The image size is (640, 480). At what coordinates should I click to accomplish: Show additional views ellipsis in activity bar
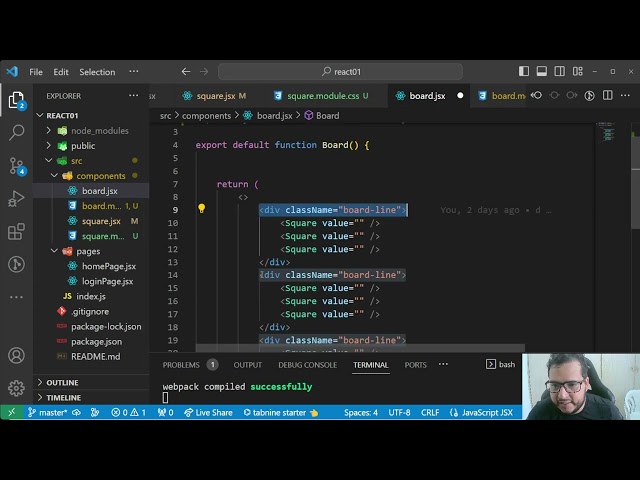16,297
